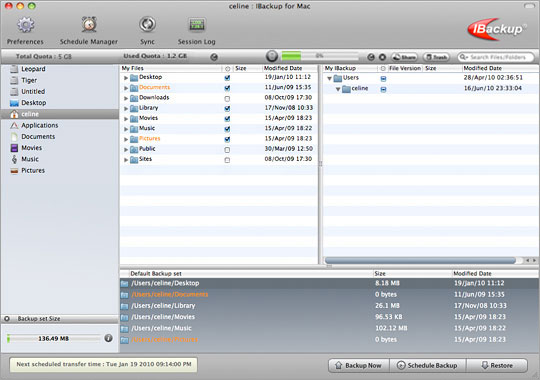540x380 pixels.
Task: Uncheck the Library folder checkbox
Action: pos(227,109)
